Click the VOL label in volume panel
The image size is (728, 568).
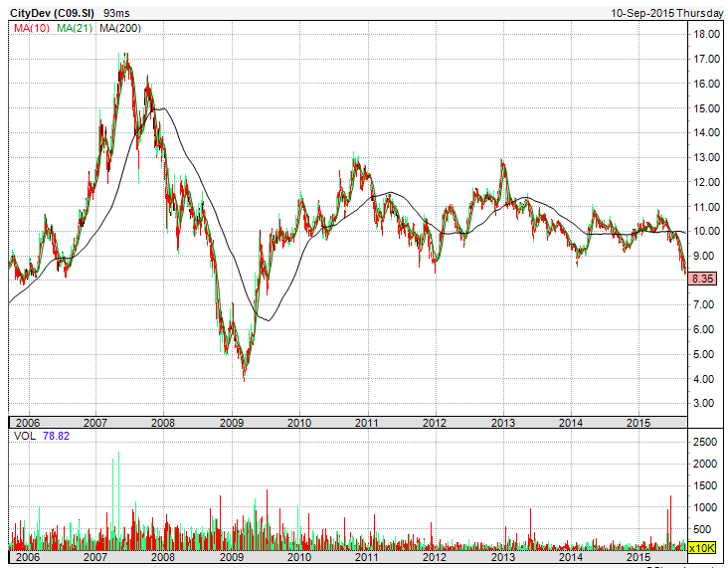click(23, 437)
